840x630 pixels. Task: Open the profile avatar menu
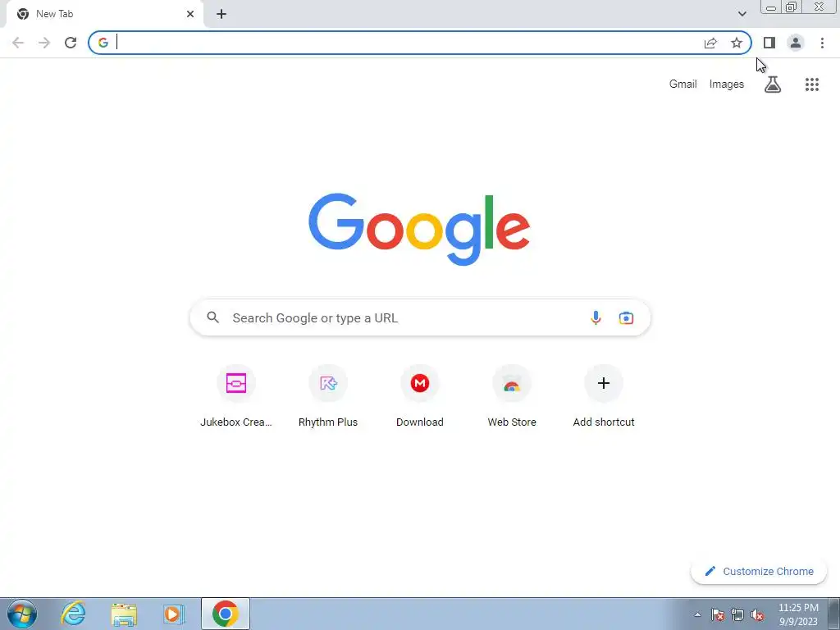coord(796,43)
